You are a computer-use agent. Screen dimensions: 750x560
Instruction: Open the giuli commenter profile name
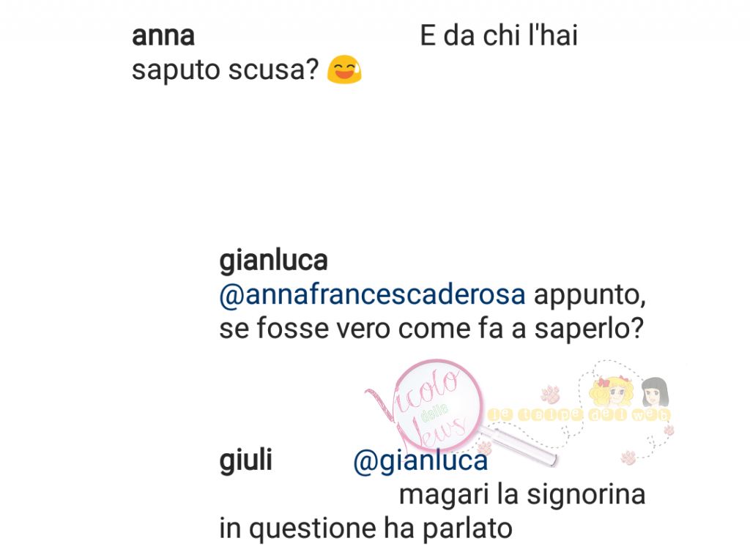(x=246, y=460)
